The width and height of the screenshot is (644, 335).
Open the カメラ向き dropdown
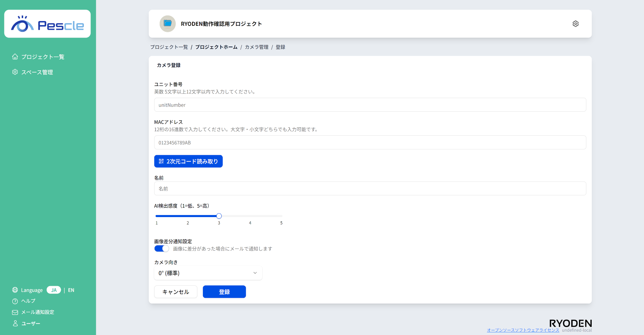pos(208,273)
